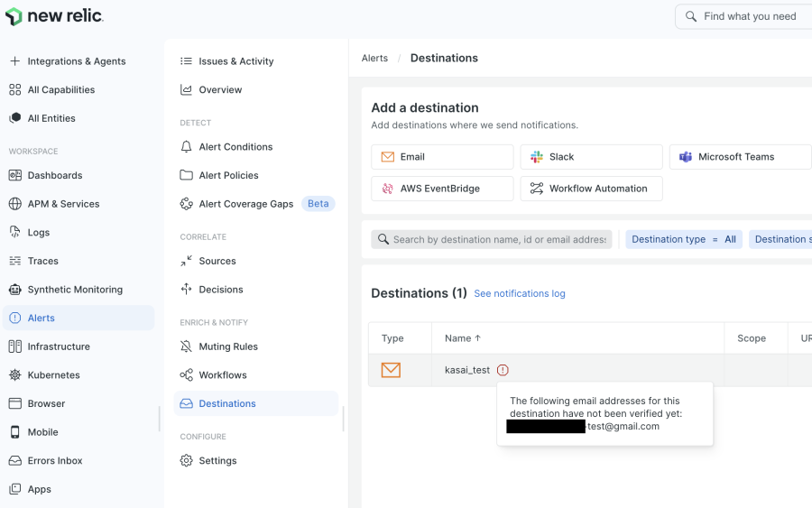The width and height of the screenshot is (812, 508).
Task: Click the Overview chart icon
Action: [x=186, y=89]
